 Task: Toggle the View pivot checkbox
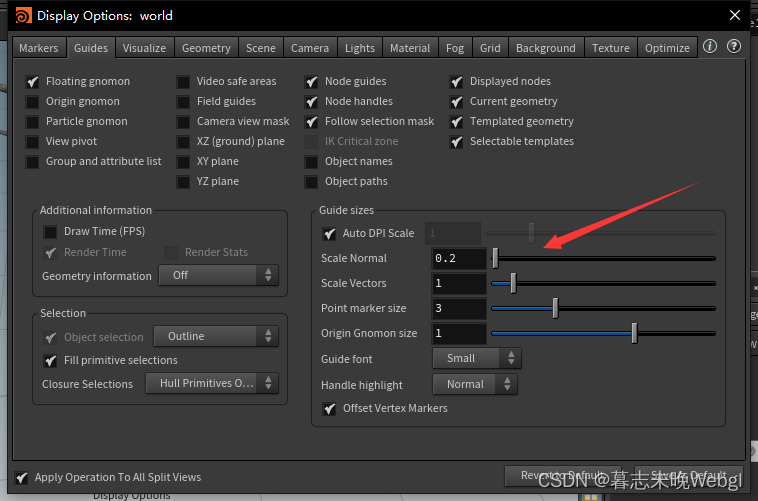tap(32, 142)
